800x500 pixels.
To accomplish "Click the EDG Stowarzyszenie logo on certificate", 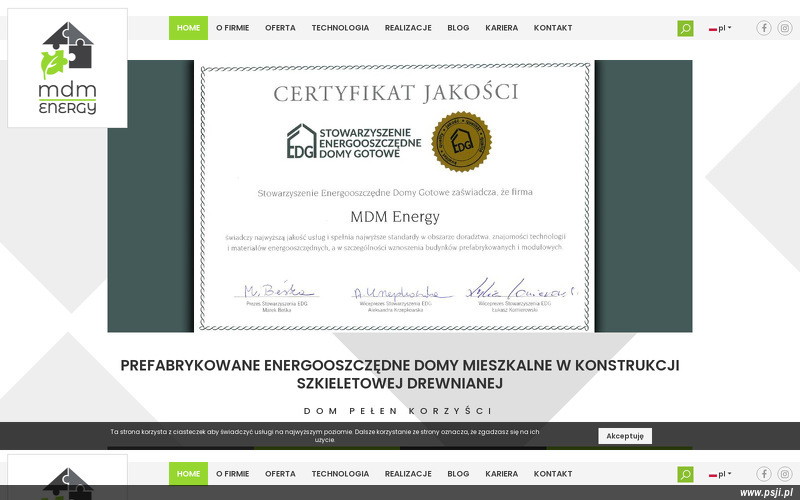I will click(x=354, y=141).
